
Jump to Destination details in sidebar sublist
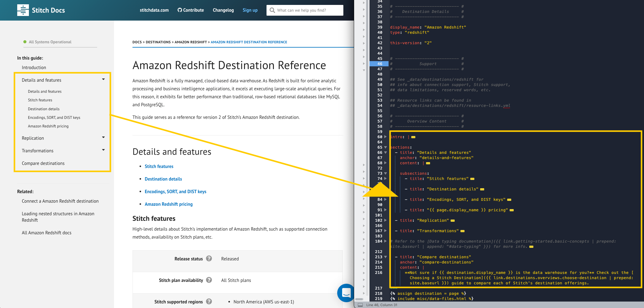click(x=44, y=109)
